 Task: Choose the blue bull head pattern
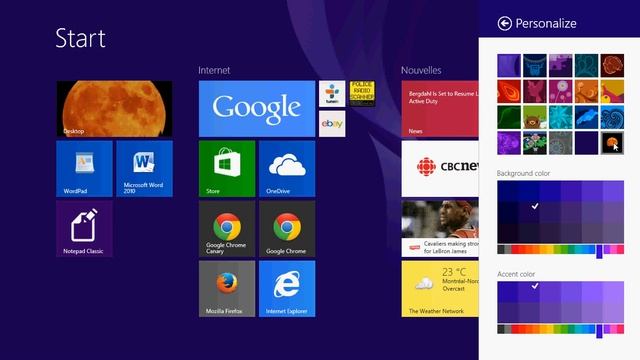coord(535,65)
